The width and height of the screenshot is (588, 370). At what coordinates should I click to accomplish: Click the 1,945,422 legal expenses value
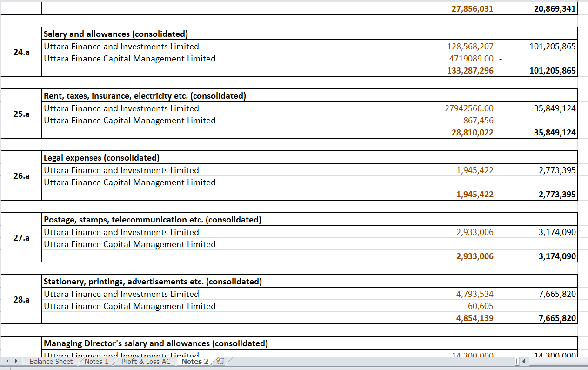point(474,170)
